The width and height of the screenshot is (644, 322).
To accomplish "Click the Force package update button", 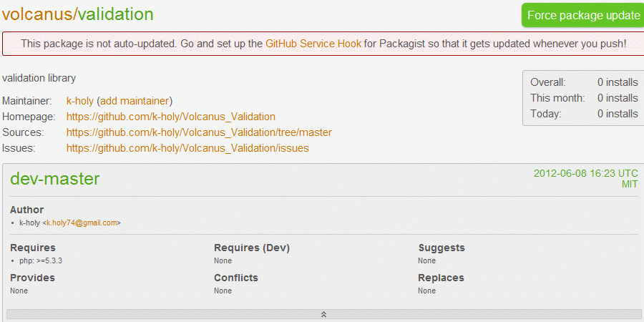I will click(x=583, y=16).
